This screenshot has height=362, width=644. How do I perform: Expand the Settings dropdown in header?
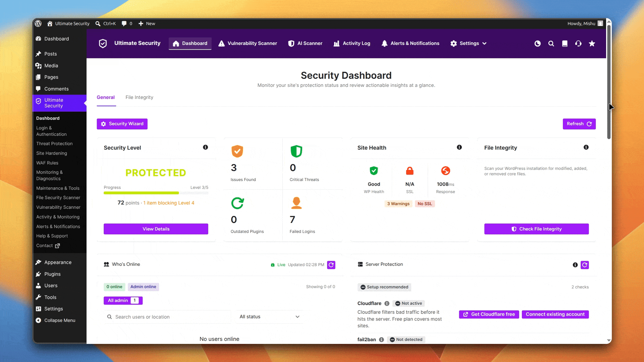(x=468, y=44)
